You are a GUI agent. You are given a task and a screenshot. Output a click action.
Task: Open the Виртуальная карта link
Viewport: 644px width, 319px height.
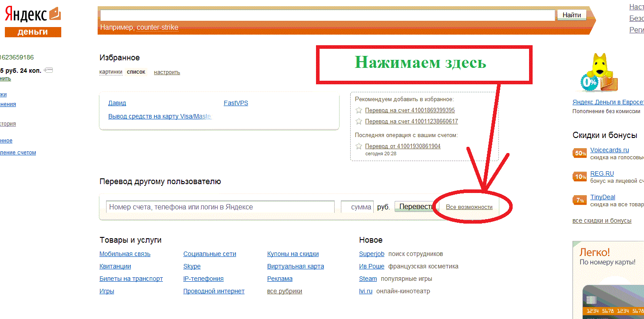point(296,266)
